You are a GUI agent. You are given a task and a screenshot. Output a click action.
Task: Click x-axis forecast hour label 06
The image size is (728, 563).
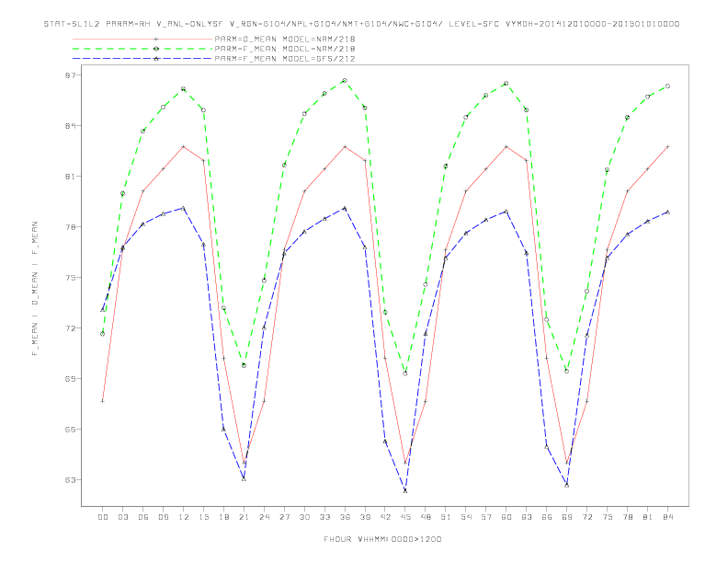(x=143, y=517)
